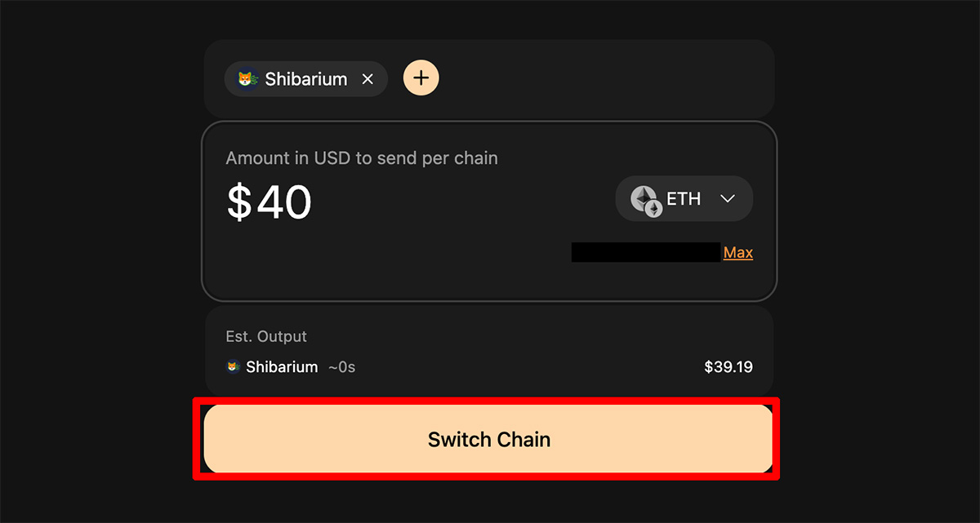
Task: Open the ETH token selector
Action: [x=684, y=199]
